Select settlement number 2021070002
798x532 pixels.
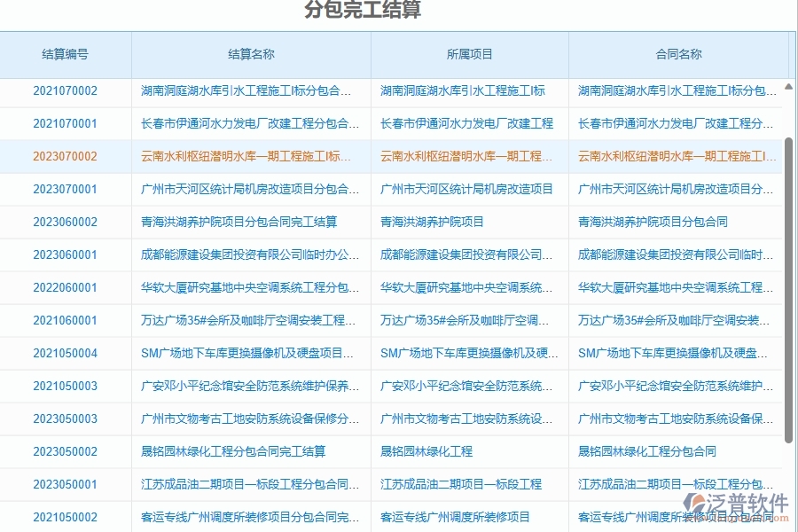(x=66, y=90)
